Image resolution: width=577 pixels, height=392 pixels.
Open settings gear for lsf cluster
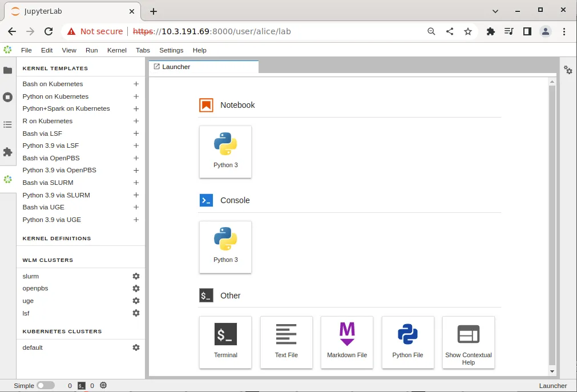[x=136, y=313]
